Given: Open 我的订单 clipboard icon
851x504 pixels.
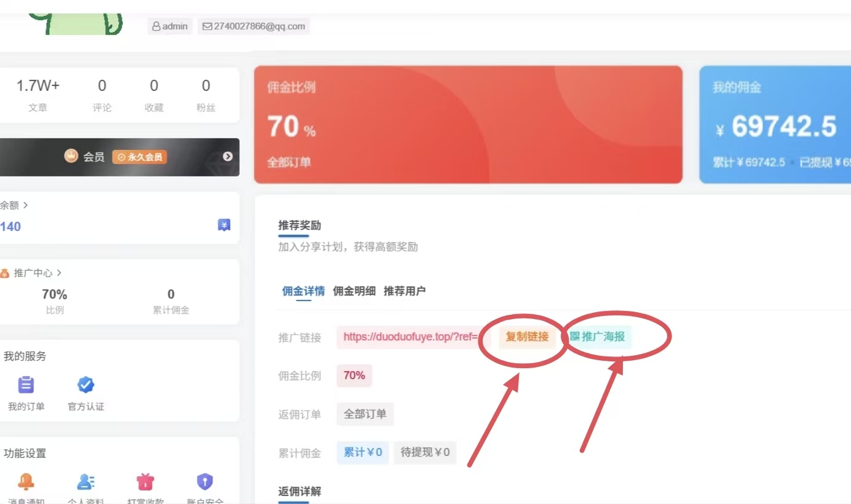Looking at the screenshot, I should 26,385.
